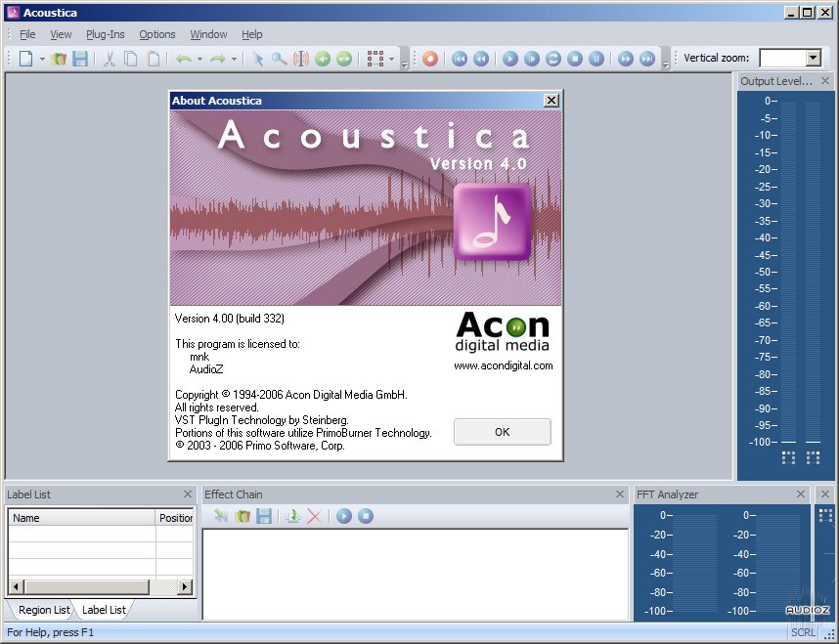Play audio from the main transport toolbar
The width and height of the screenshot is (839, 644).
tap(510, 59)
